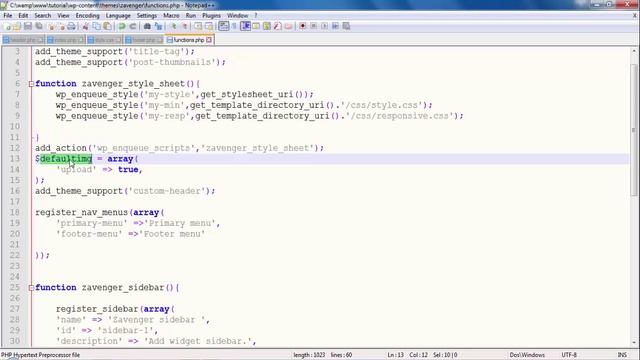
Task: Cut selection with the scissors icon
Action: [x=85, y=26]
